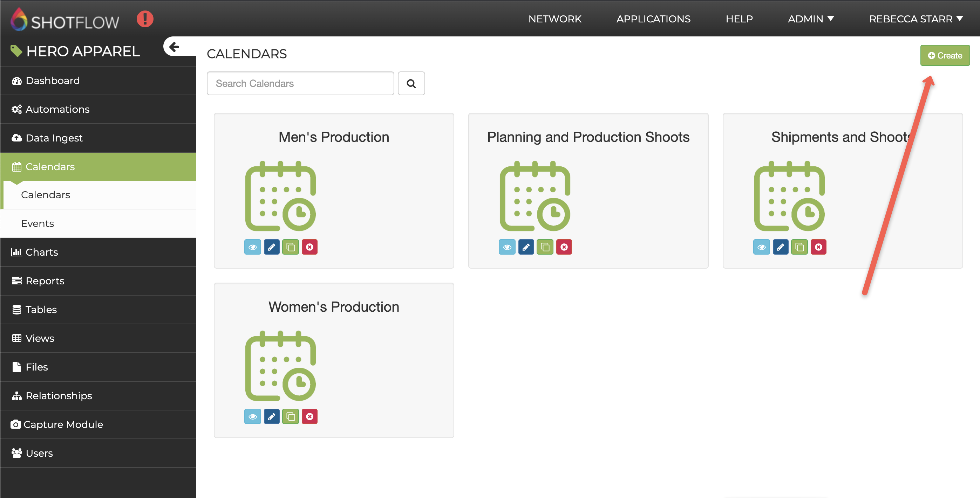Copy the Men's Production calendar

(291, 247)
